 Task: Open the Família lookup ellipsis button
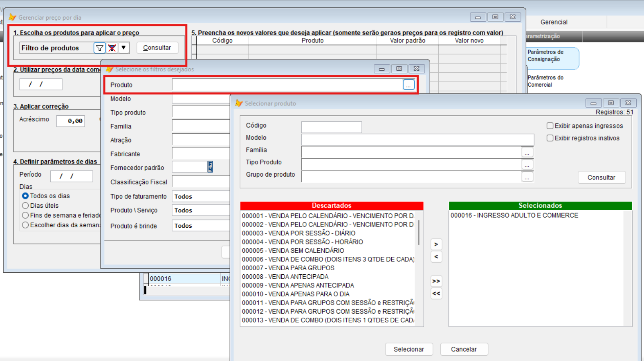pos(527,152)
